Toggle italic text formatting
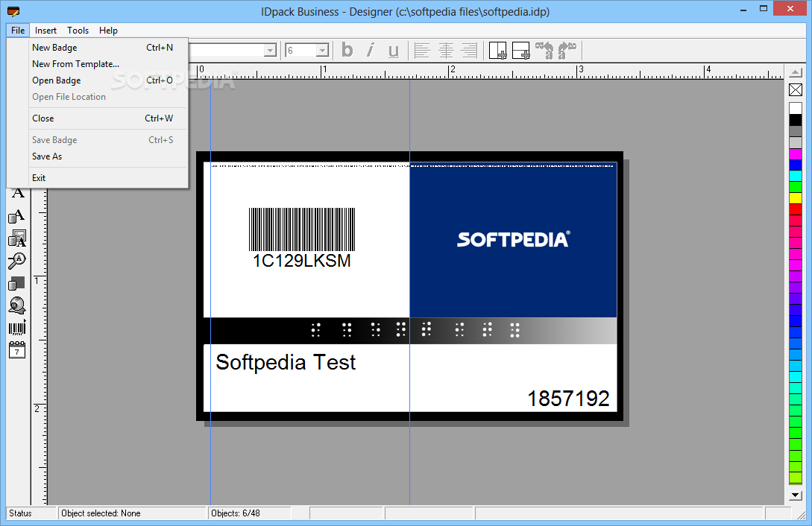 pyautogui.click(x=370, y=50)
